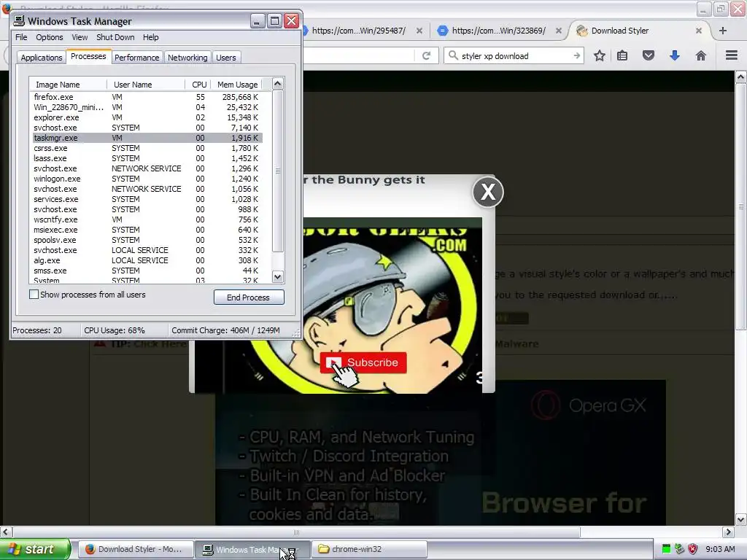Click process list scroll up arrow
This screenshot has height=560, width=747.
278,84
